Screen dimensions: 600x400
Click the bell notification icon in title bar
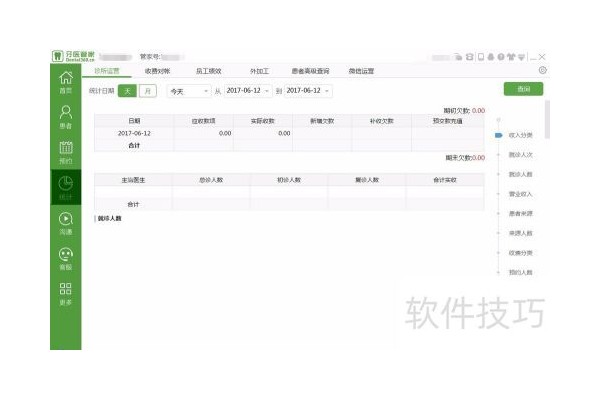click(491, 57)
